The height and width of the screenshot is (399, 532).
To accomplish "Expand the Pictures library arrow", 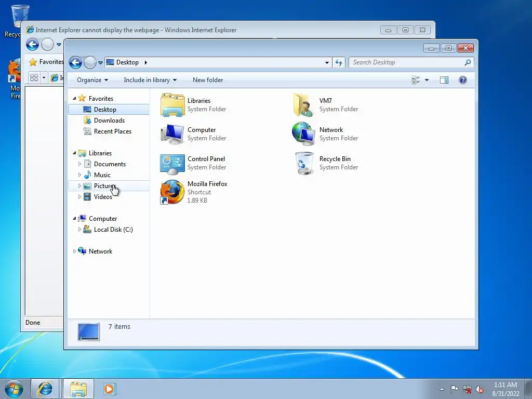I will [x=79, y=186].
